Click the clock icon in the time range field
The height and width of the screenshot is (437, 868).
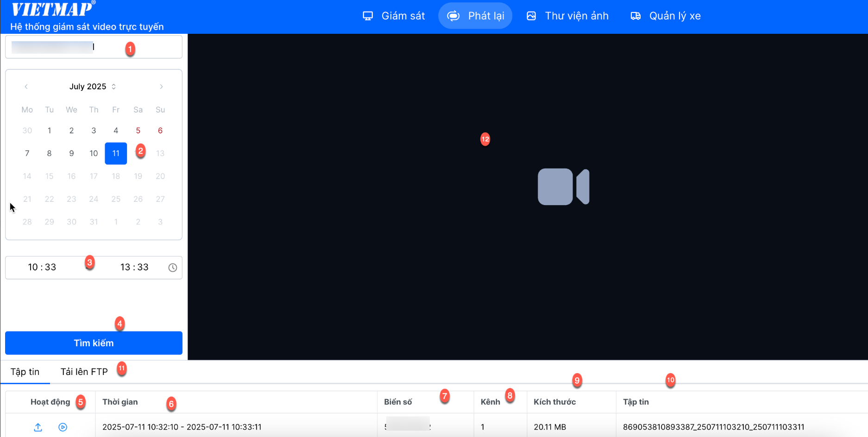[x=173, y=268]
